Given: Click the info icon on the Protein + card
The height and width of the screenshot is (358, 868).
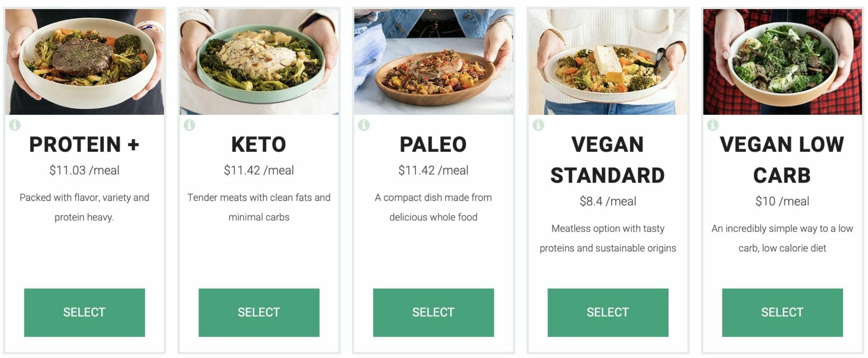Looking at the screenshot, I should (15, 125).
